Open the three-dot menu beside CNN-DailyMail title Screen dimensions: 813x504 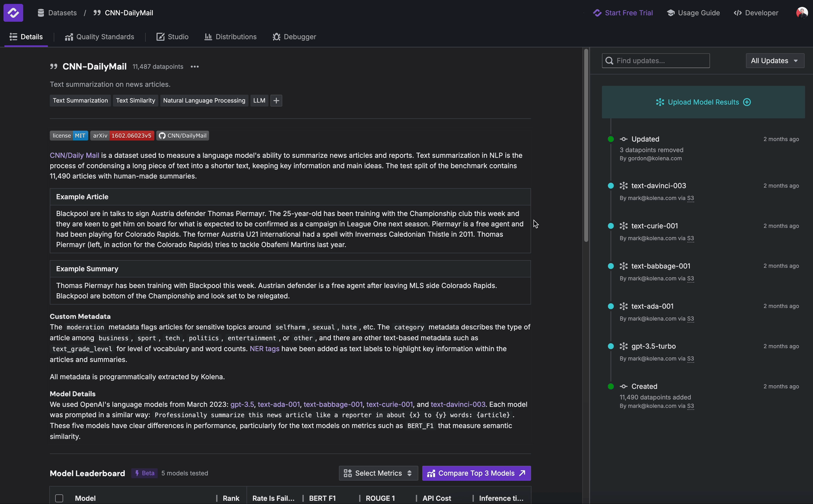click(195, 67)
